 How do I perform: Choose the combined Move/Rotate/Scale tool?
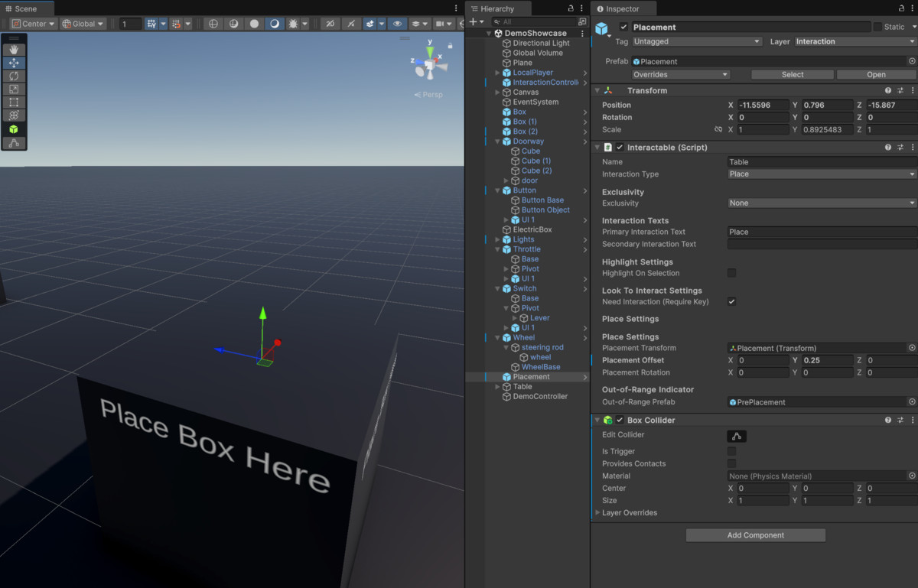14,115
